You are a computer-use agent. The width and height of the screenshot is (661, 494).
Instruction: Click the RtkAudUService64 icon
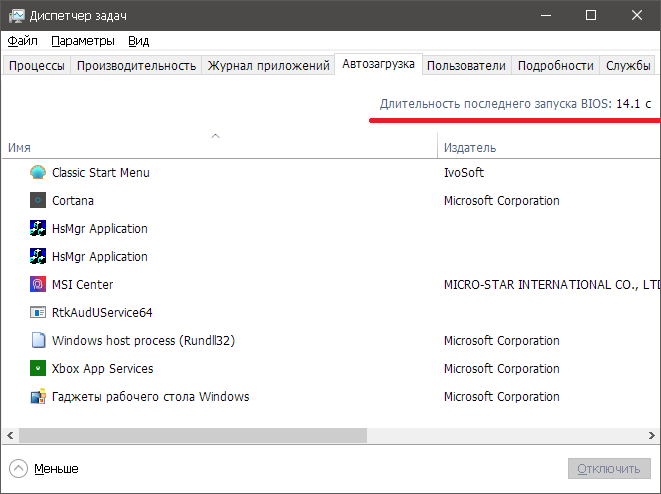point(38,312)
